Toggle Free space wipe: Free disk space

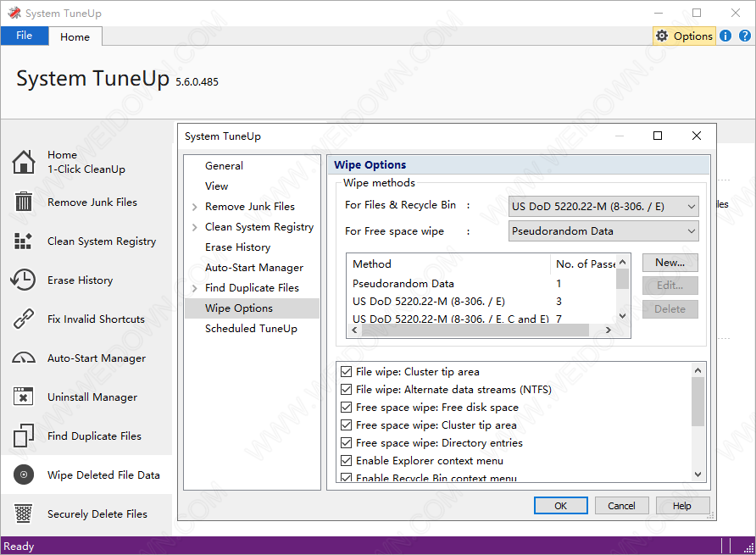pyautogui.click(x=346, y=407)
